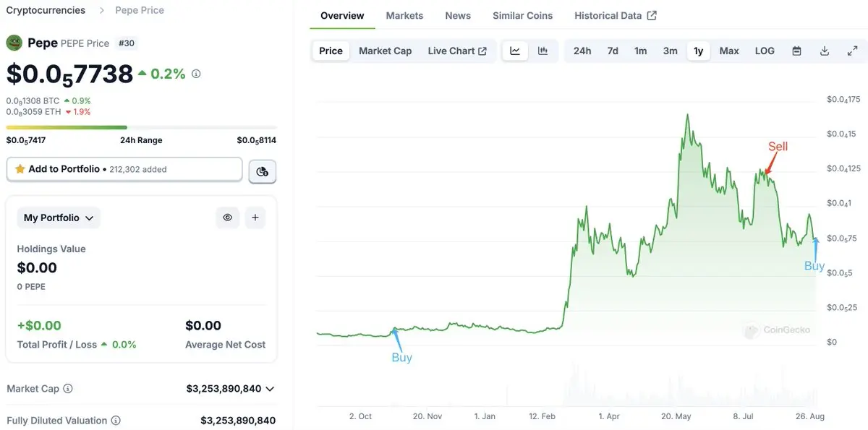This screenshot has height=430, width=868.
Task: Click the Add to Portfolio button
Action: (x=124, y=169)
